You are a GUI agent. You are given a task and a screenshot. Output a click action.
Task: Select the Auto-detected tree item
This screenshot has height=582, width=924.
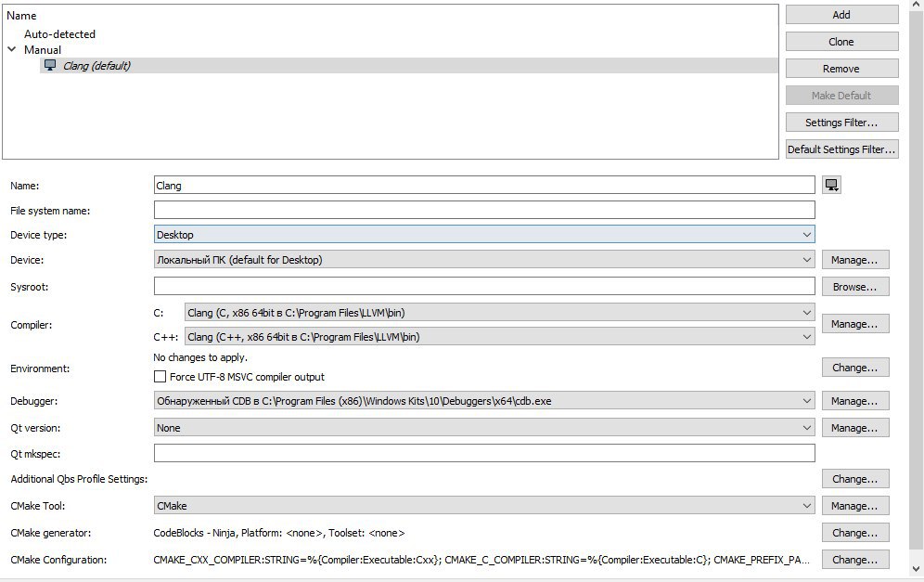pos(59,34)
